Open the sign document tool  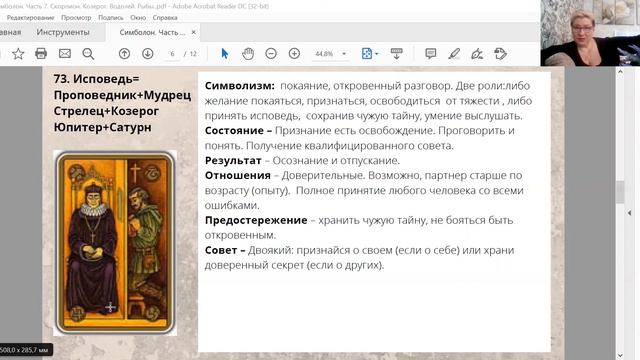coord(477,53)
